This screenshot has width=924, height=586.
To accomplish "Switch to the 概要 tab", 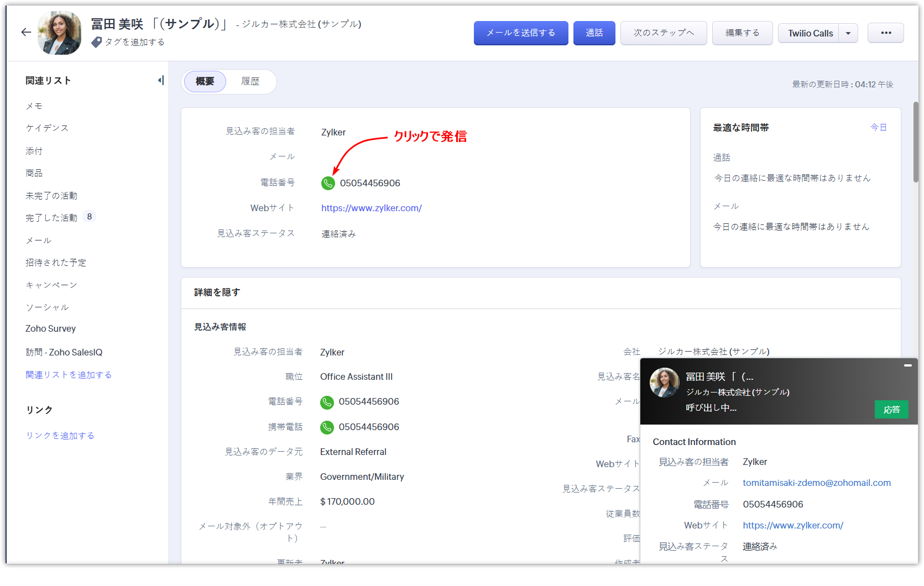I will 205,81.
